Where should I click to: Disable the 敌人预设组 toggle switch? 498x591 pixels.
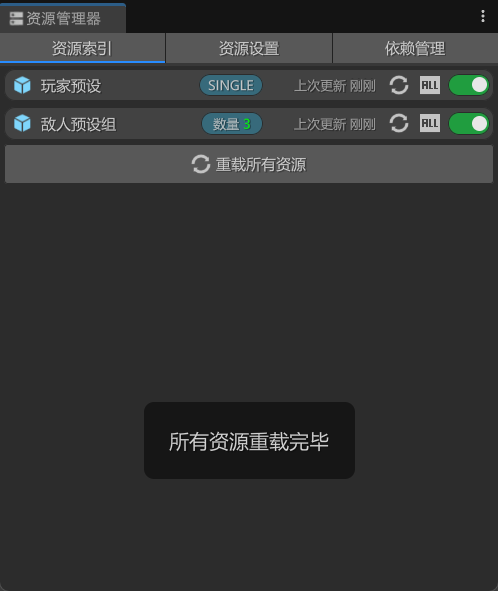(469, 124)
